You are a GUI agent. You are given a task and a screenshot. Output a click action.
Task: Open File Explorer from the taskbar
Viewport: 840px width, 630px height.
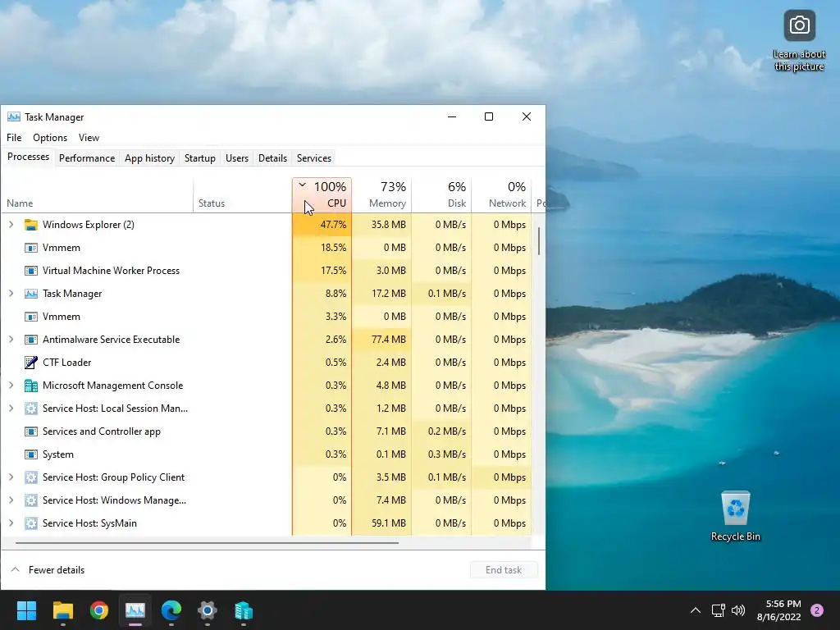pyautogui.click(x=62, y=610)
